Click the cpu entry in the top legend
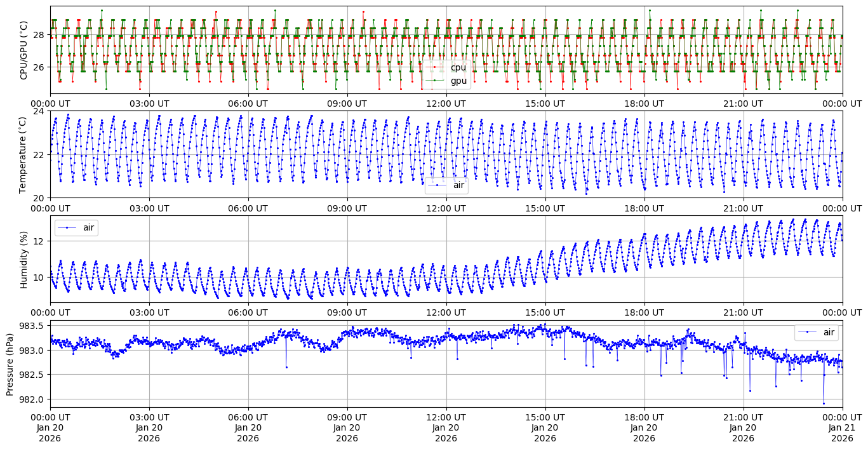Screen dimensions: 868x449 click(x=458, y=67)
